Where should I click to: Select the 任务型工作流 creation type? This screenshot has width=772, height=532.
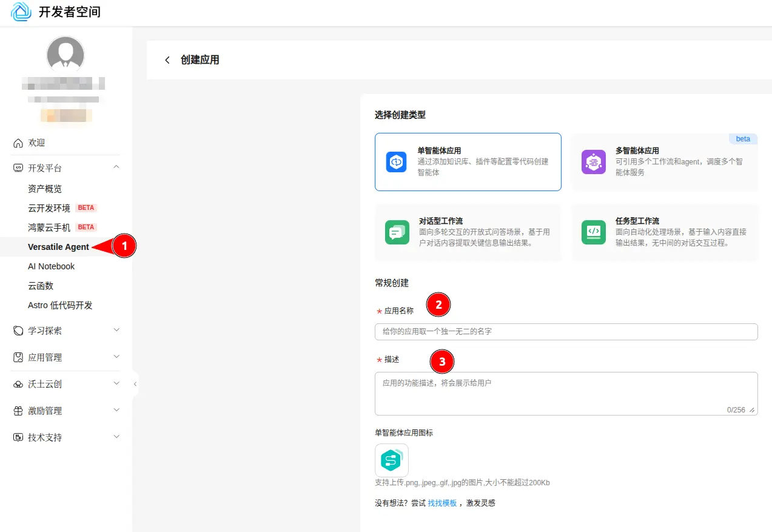tap(665, 232)
